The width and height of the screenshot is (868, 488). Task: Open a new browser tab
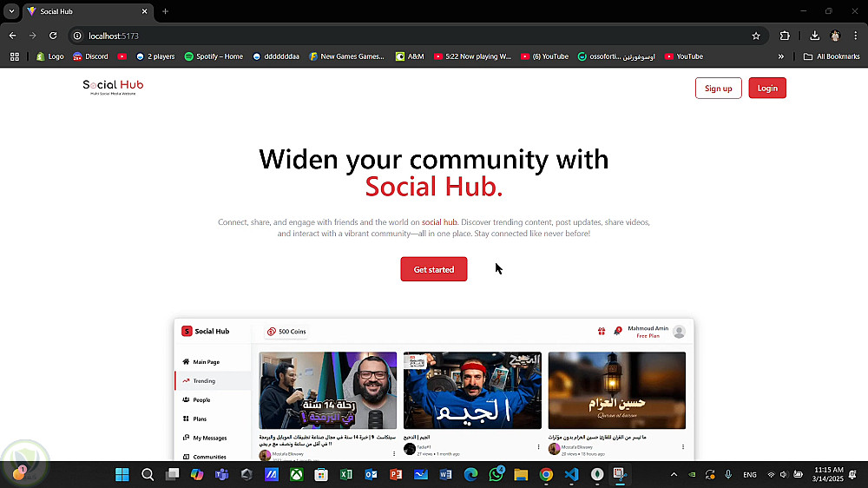click(165, 11)
